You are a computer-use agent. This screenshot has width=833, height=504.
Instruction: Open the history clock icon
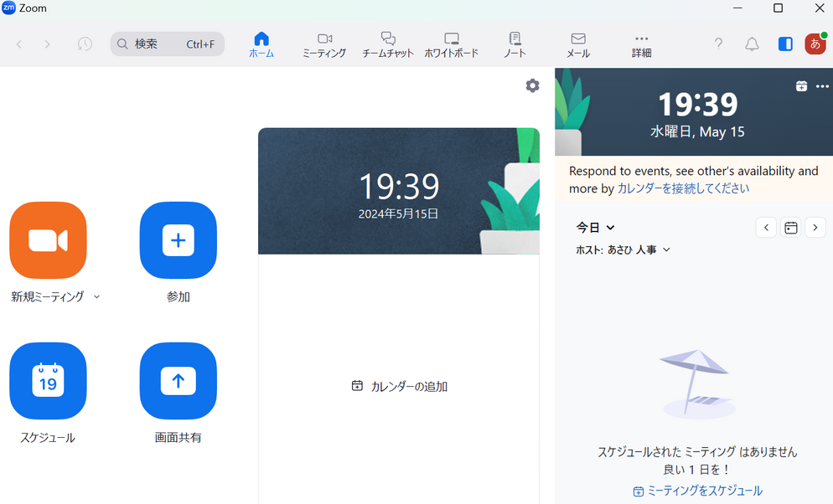point(85,44)
